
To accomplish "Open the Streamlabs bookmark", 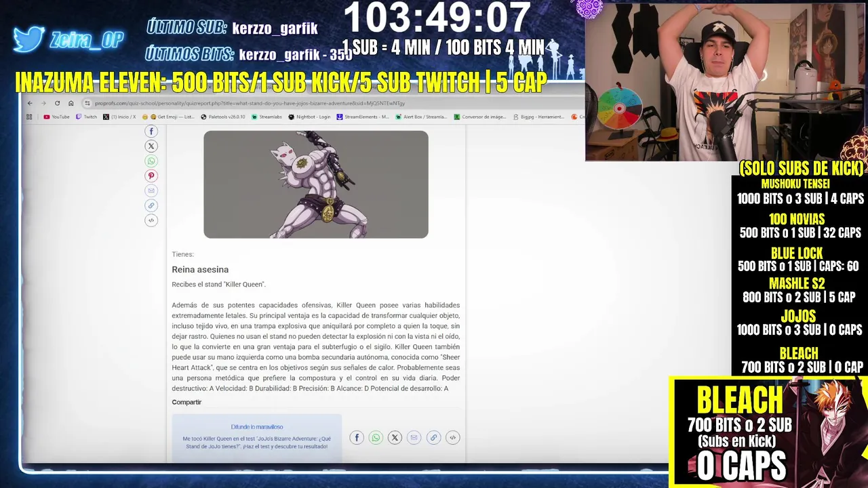I will 267,117.
